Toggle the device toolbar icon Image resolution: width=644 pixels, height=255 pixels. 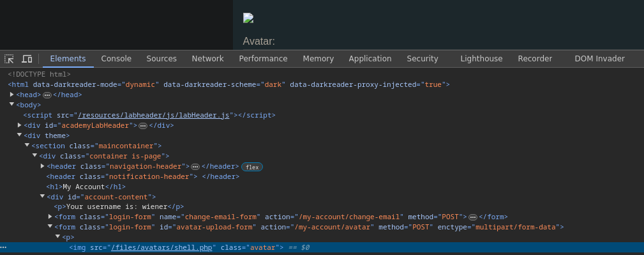click(27, 59)
